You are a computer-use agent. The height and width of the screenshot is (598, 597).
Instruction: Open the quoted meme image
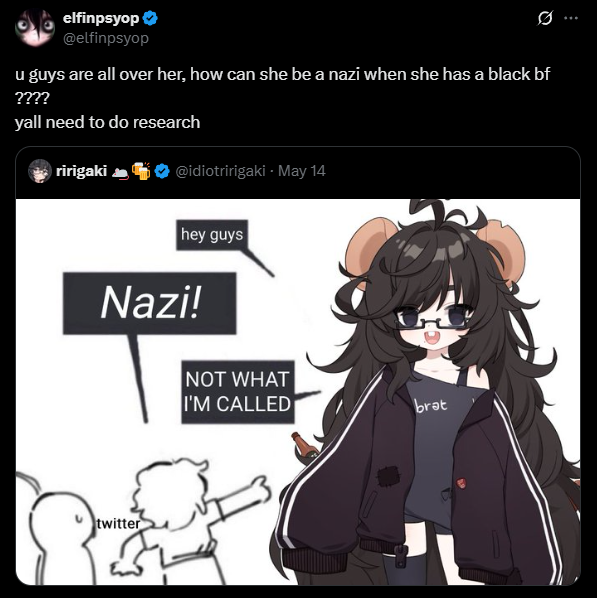pyautogui.click(x=298, y=392)
